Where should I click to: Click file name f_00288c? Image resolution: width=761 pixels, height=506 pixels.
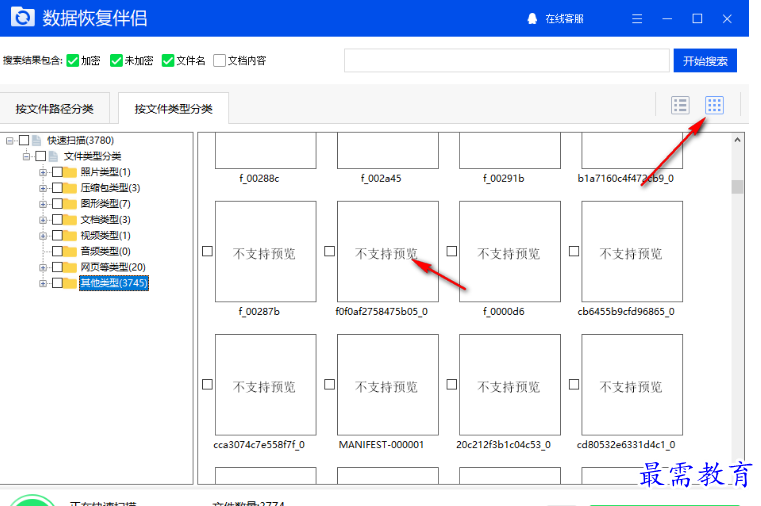[x=259, y=179]
